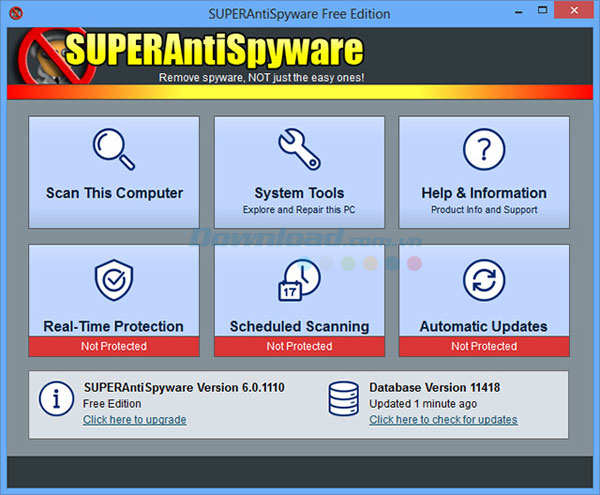Click the banner tagline Remove spyware text
Viewport: 600px width, 495px height.
(x=261, y=78)
